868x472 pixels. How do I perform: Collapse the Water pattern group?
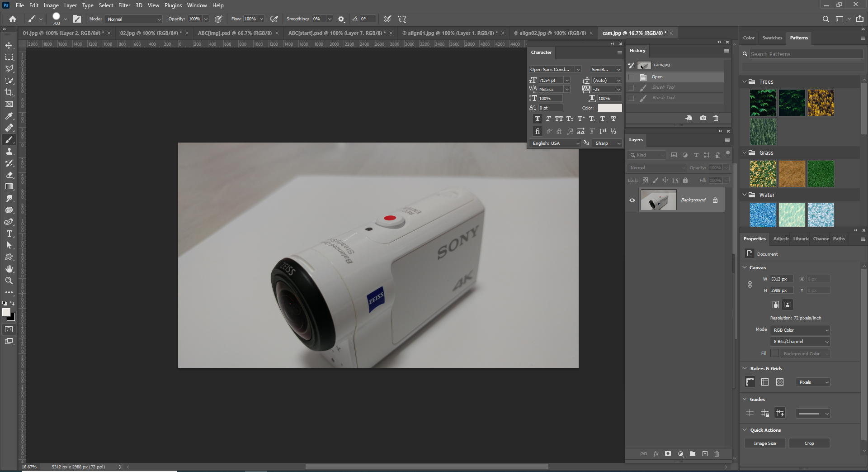coord(745,195)
